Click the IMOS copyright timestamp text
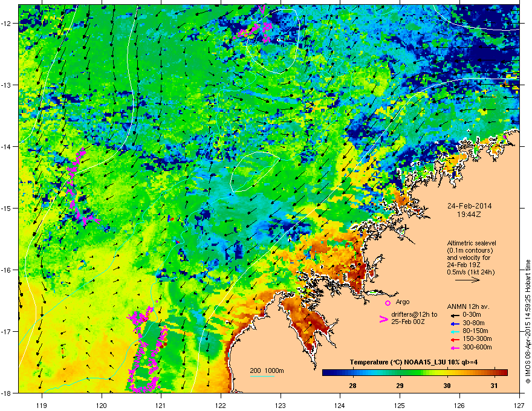Screen dimensions: 532x411 coord(528,322)
